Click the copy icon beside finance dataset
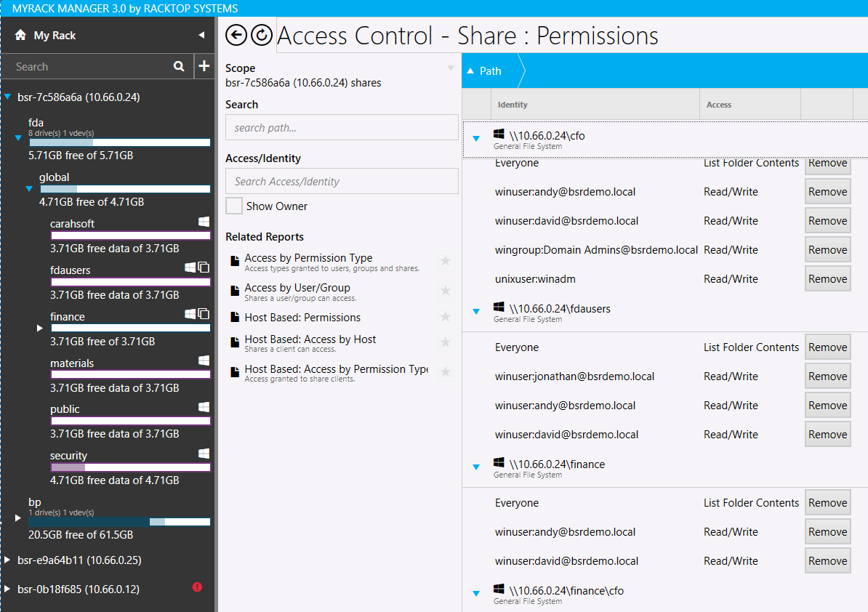 [204, 314]
